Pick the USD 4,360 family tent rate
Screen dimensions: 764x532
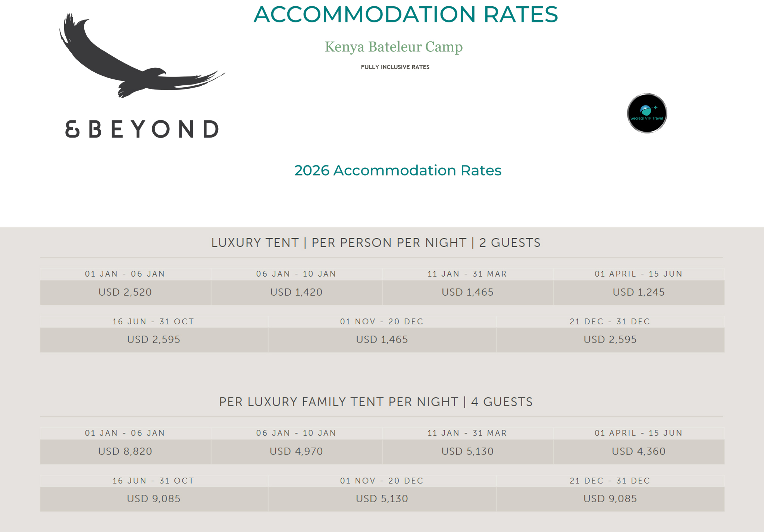(x=639, y=451)
